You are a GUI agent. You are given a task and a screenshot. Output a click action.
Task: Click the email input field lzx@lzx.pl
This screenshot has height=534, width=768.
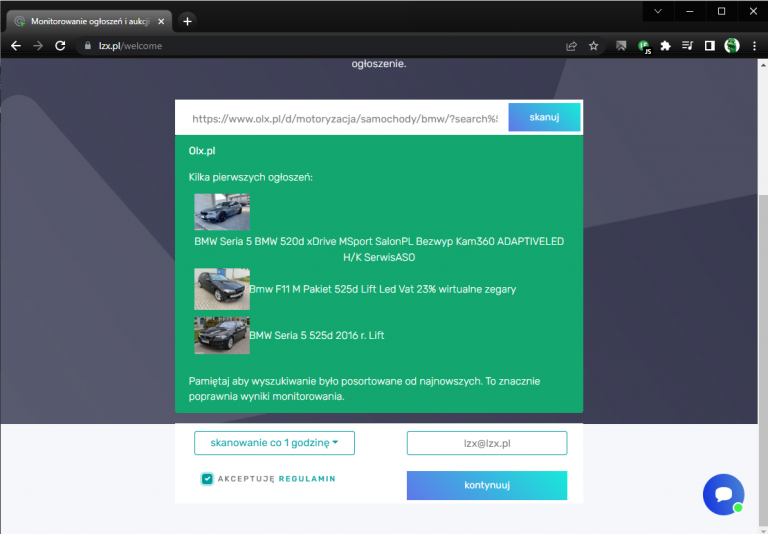coord(487,443)
